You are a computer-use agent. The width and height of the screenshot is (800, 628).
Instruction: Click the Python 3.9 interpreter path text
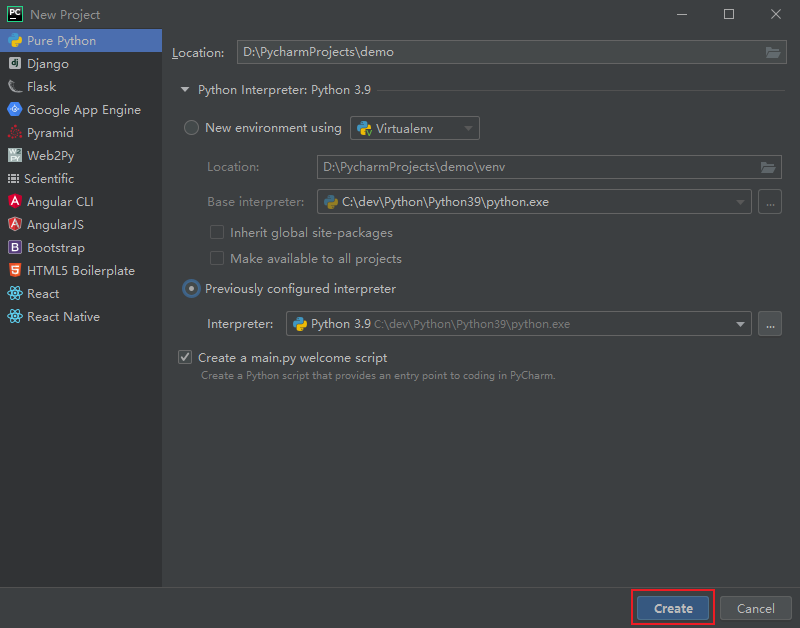click(x=472, y=324)
